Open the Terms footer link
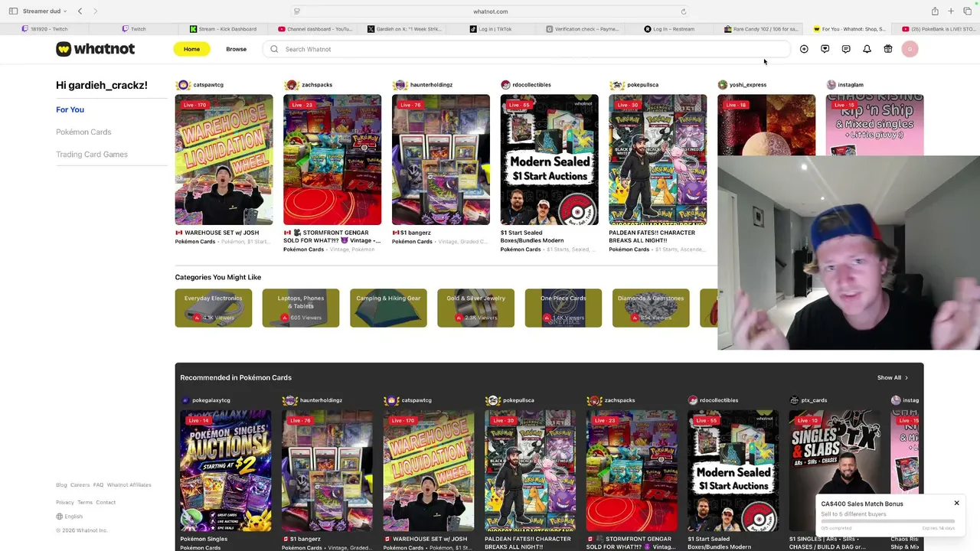The width and height of the screenshot is (980, 551). coord(85,503)
